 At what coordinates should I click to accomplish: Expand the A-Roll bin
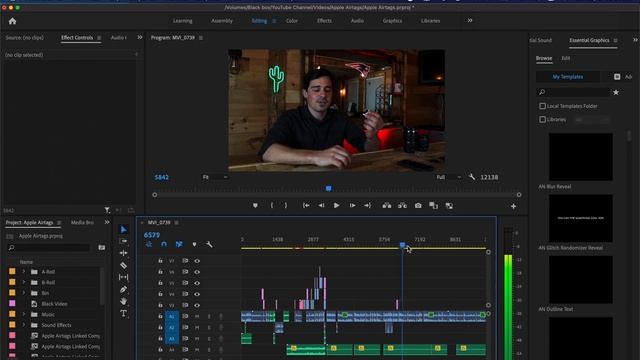tap(24, 271)
